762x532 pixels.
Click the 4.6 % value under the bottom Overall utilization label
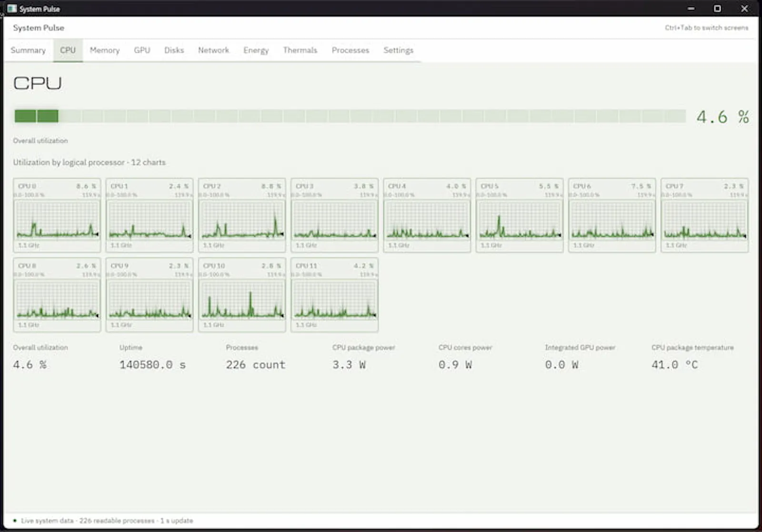[30, 365]
